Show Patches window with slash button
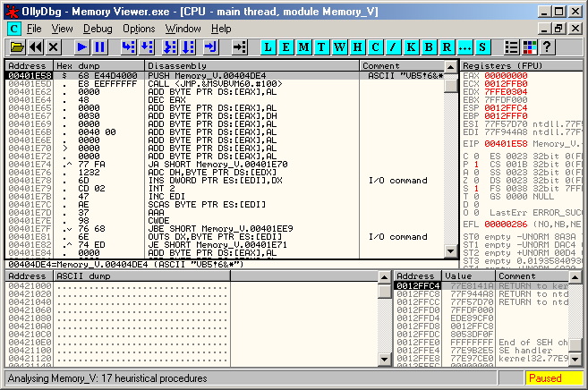This screenshot has height=390, width=588. coord(393,47)
